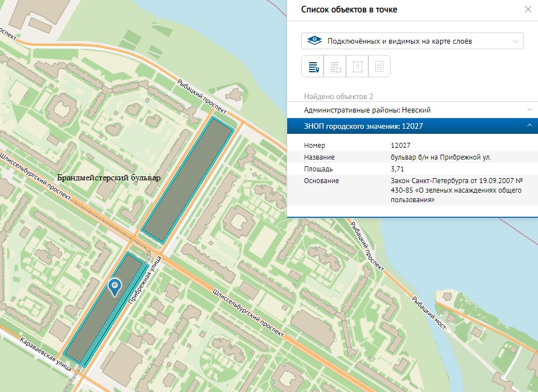Click the Основание law reference text
This screenshot has width=538, height=392.
point(456,190)
